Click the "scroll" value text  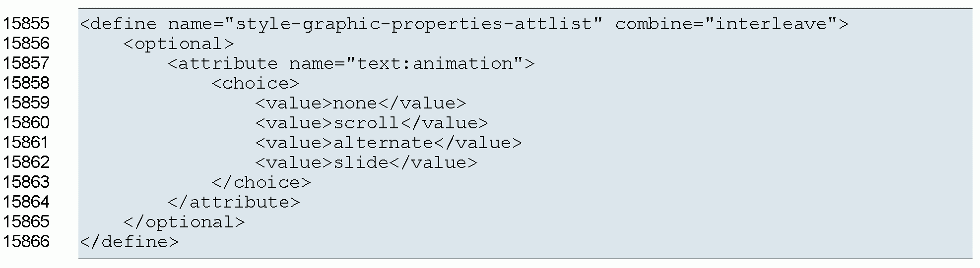pos(366,123)
